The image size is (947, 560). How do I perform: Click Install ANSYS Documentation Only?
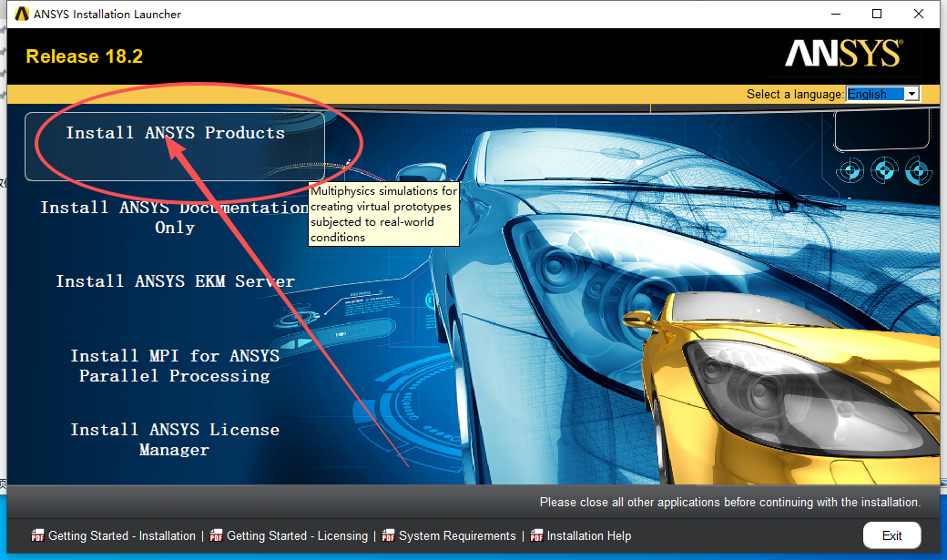174,217
